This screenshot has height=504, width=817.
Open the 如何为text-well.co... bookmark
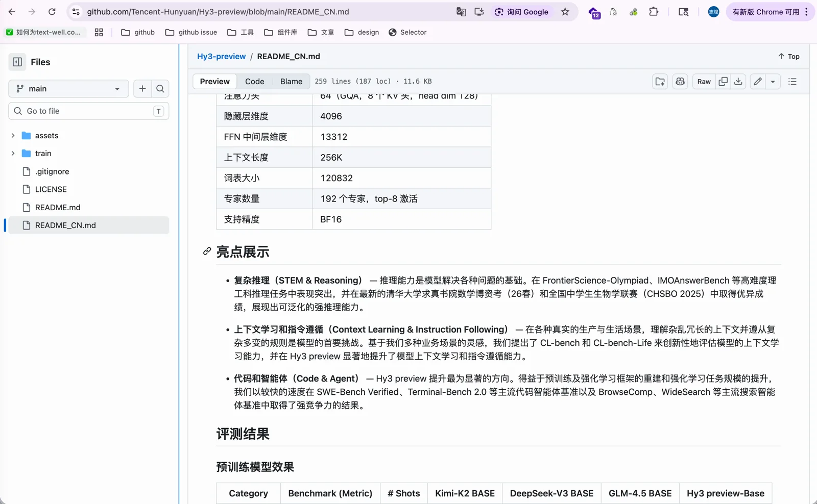(43, 32)
